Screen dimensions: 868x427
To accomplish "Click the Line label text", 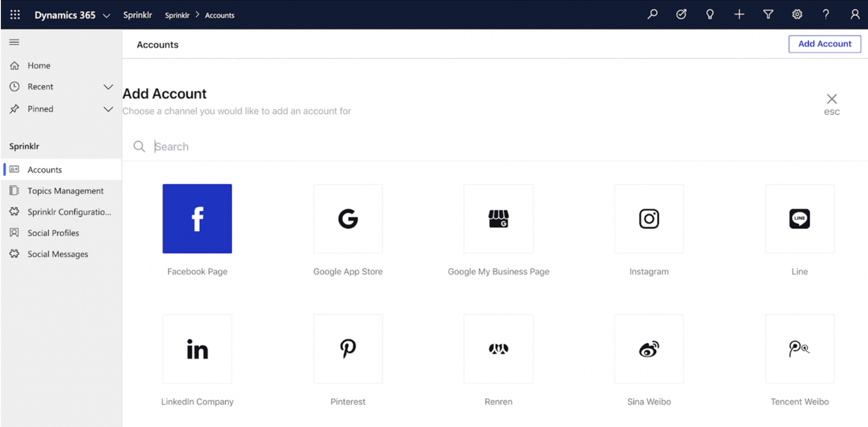I will point(800,271).
